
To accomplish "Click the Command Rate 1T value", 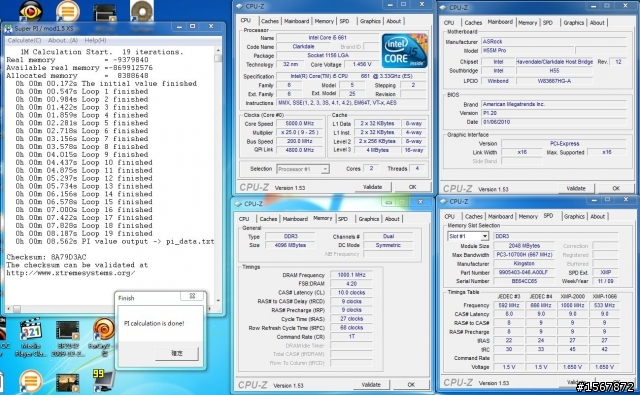I will coord(351,337).
